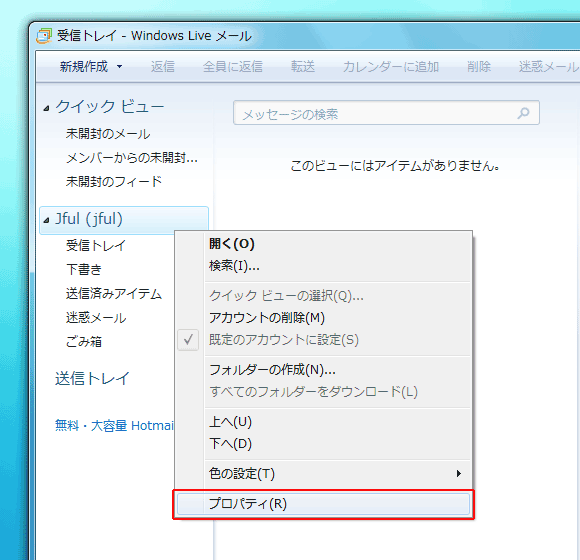Screen dimensions: 580x560
Task: Expand the 色の設定 submenu arrow
Action: (459, 473)
